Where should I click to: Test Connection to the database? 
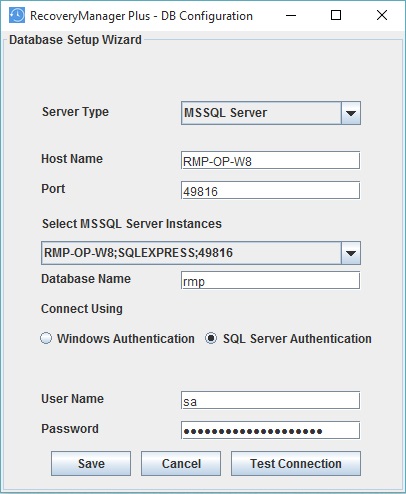point(296,464)
